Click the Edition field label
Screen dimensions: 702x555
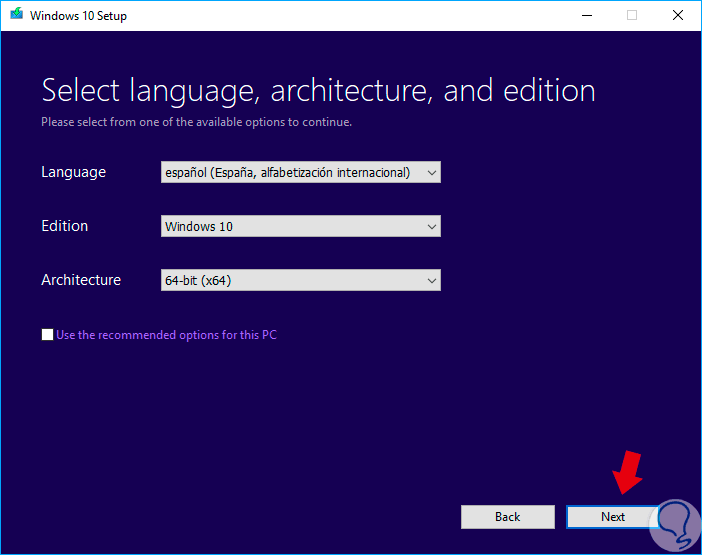pyautogui.click(x=64, y=226)
